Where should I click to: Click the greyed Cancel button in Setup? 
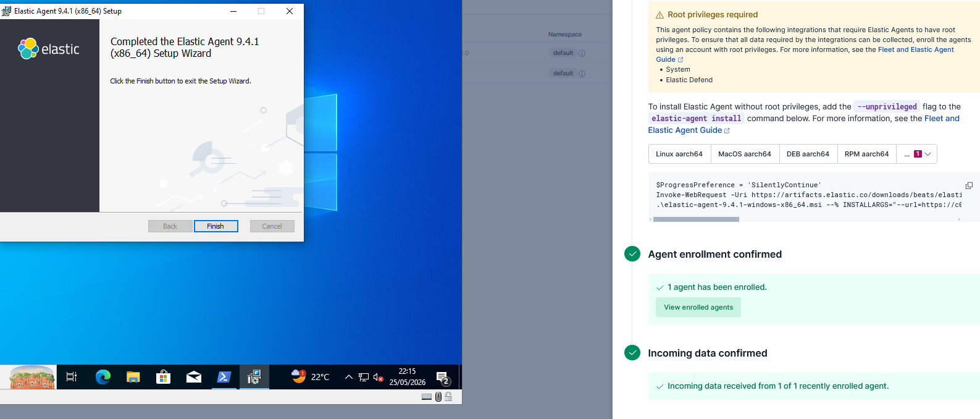coord(272,226)
